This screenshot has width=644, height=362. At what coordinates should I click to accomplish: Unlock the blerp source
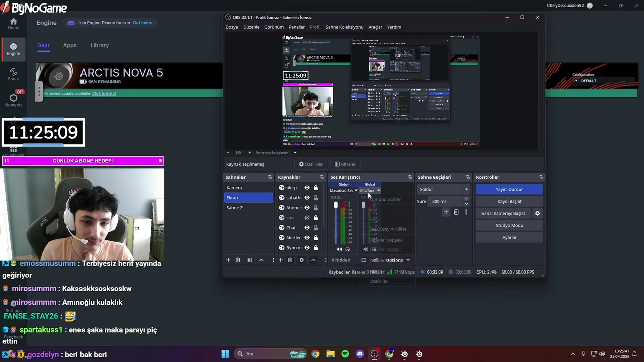[316, 188]
